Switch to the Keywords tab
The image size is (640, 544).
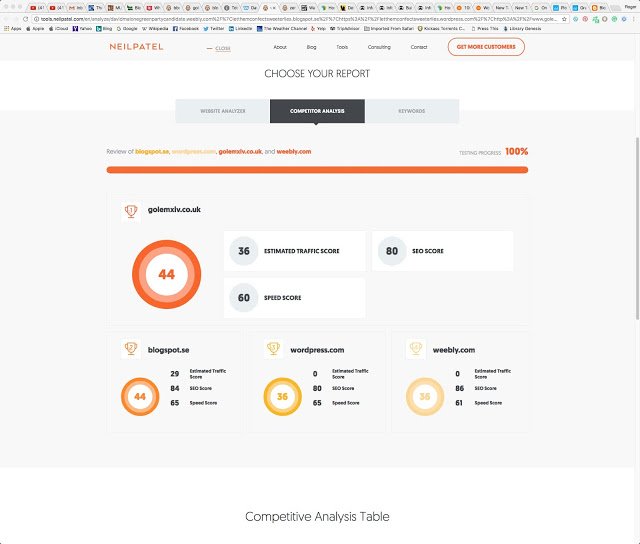coord(412,111)
